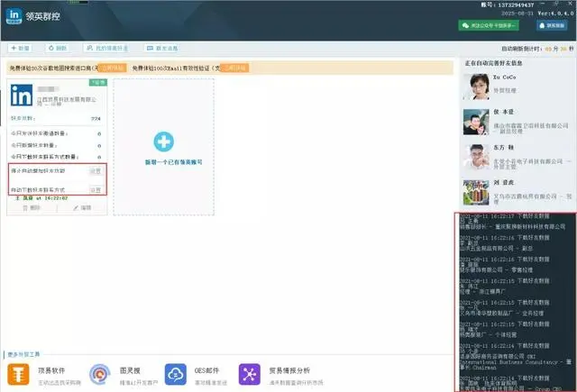Click 16:22:17 log entry in console
The height and width of the screenshot is (392, 577).
(x=513, y=222)
